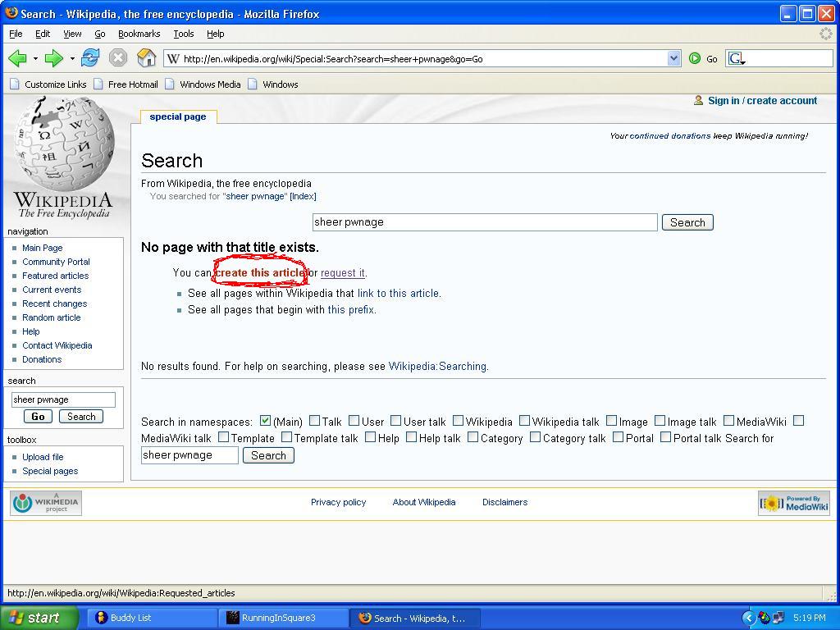840x630 pixels.
Task: Click the Powered by MediaWiki badge
Action: 794,503
